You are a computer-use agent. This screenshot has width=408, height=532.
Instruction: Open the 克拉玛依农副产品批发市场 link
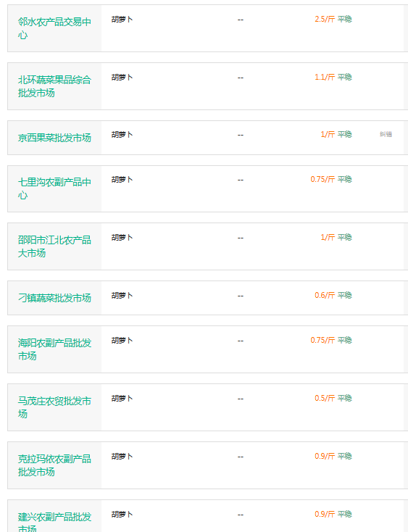pyautogui.click(x=54, y=465)
